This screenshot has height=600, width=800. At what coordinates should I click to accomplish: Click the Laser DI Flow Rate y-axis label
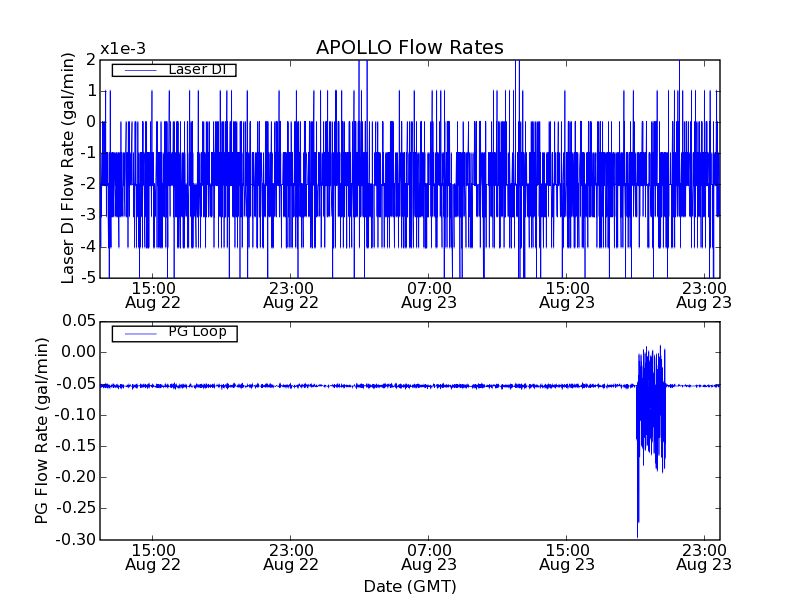[x=69, y=169]
